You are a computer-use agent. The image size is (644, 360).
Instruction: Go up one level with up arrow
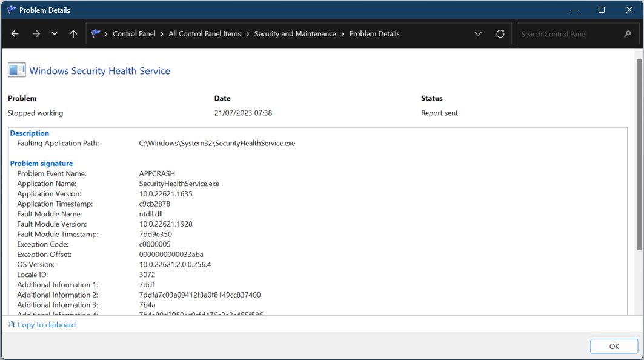(73, 34)
